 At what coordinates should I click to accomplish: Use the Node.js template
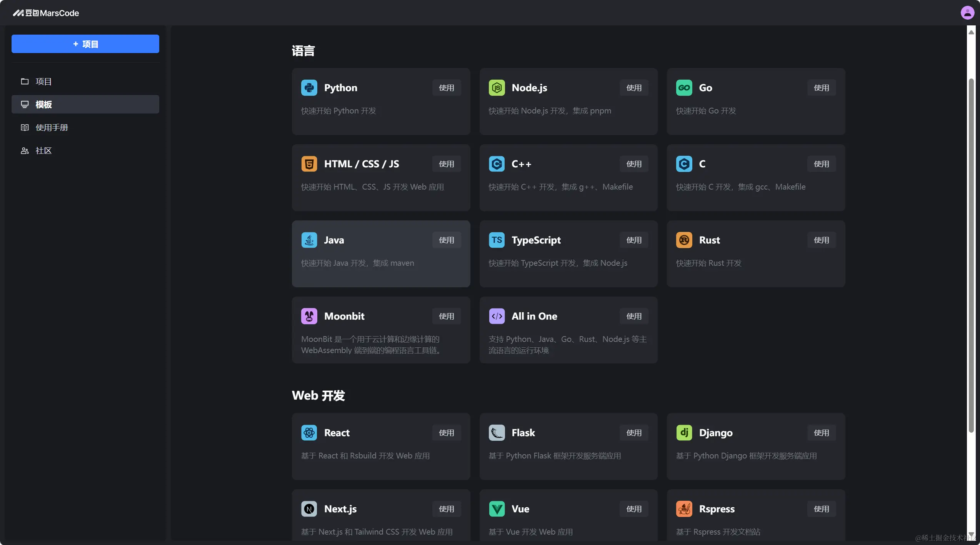634,88
